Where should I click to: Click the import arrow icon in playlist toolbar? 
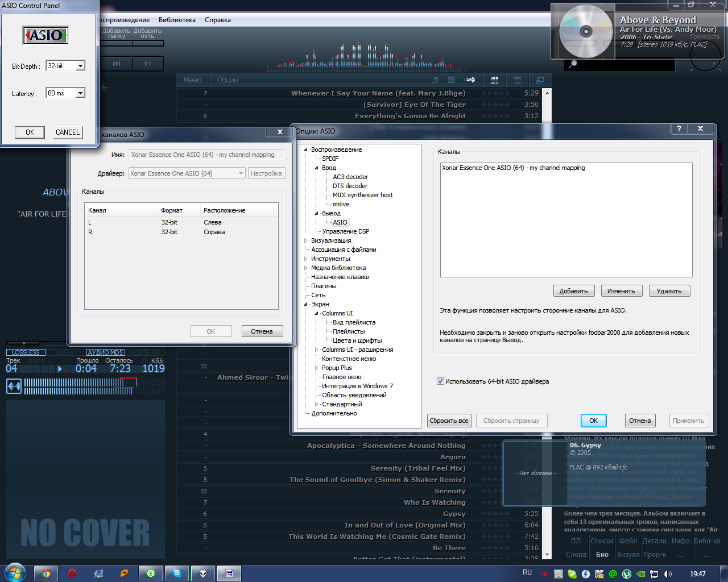[x=451, y=80]
